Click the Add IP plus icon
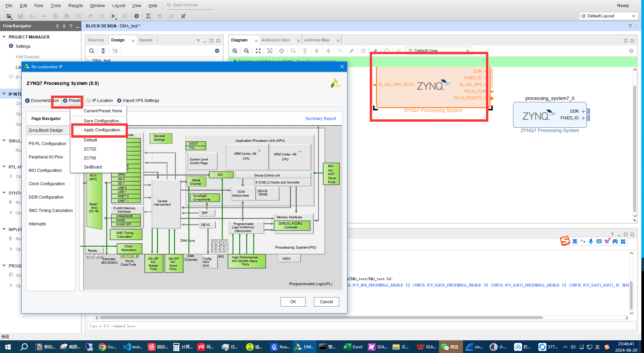Image resolution: width=644 pixels, height=353 pixels. tap(328, 51)
